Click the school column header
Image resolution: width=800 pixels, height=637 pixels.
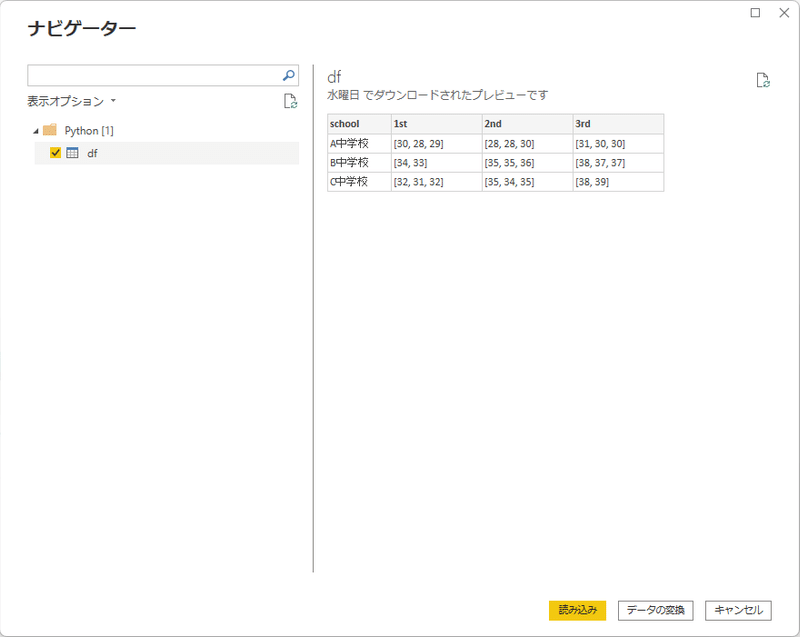tap(359, 124)
